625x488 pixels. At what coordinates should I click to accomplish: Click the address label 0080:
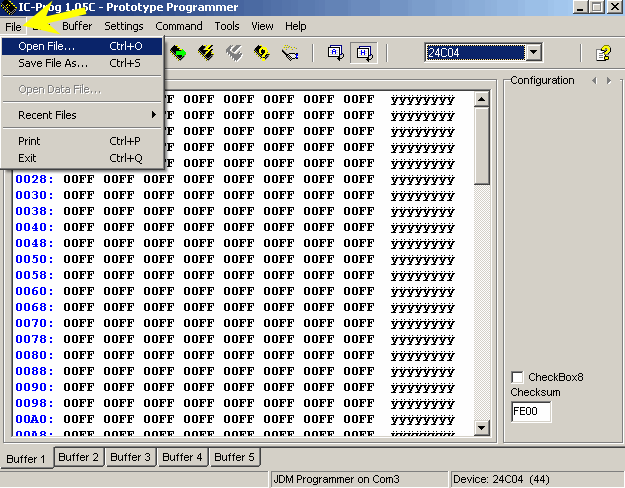coord(34,355)
